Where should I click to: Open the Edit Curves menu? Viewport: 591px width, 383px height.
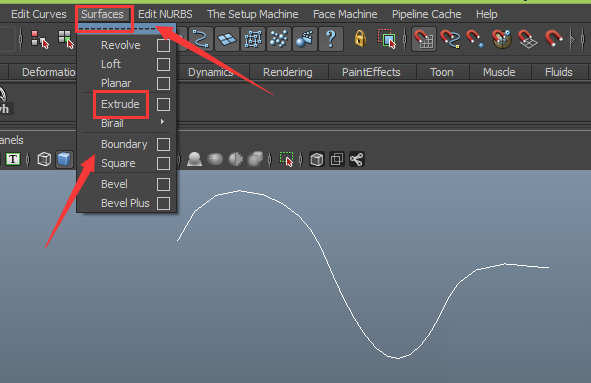point(38,14)
